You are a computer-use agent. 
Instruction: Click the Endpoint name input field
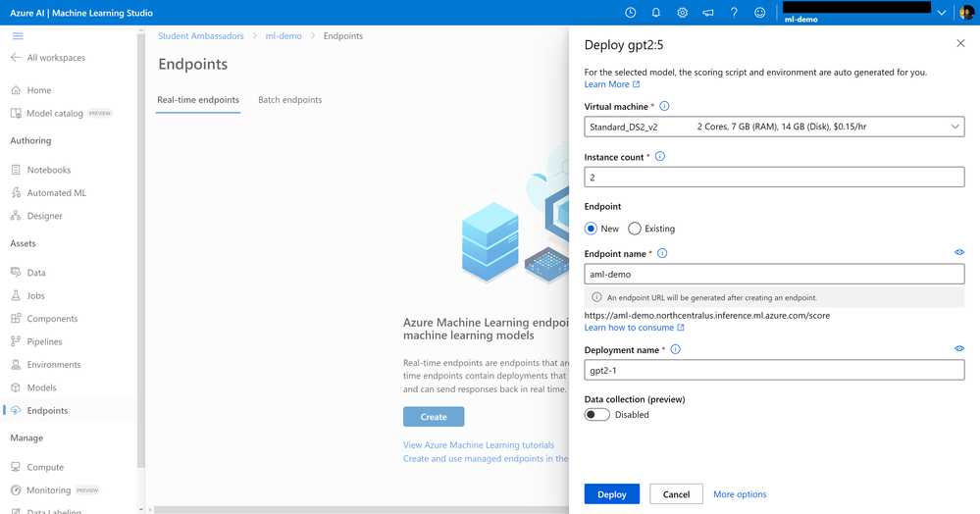pyautogui.click(x=774, y=274)
